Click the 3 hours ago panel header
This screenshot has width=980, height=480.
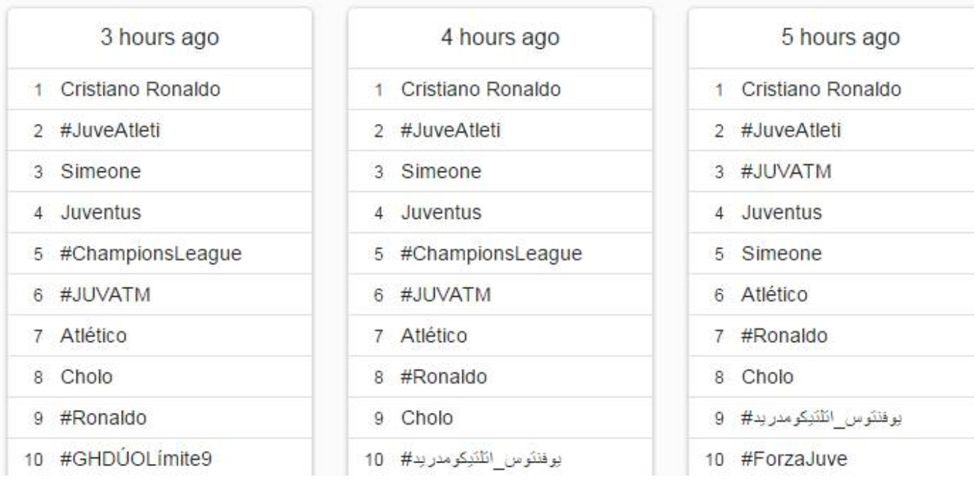click(160, 38)
